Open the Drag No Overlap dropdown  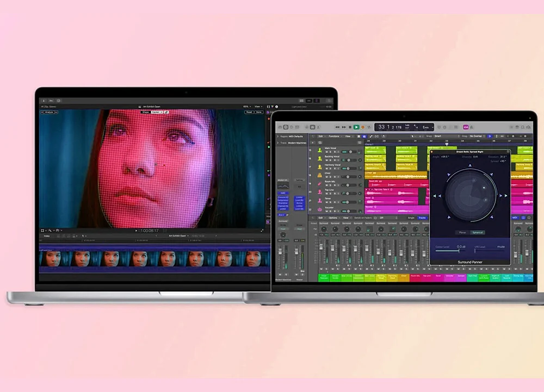point(477,136)
